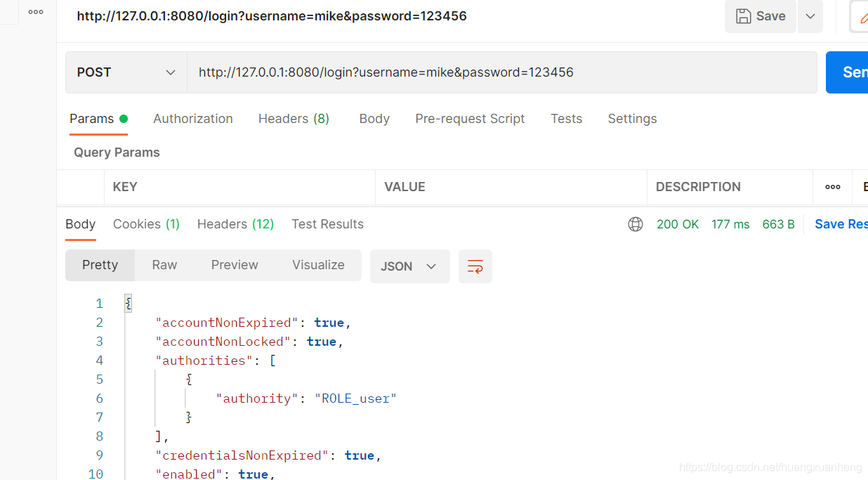
Task: Open the JSON format dropdown
Action: pos(409,266)
